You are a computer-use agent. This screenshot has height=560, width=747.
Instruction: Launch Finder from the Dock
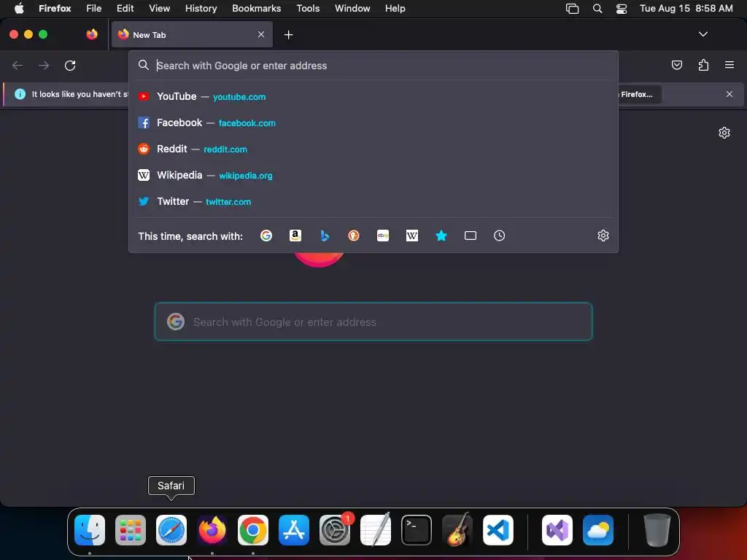point(90,530)
